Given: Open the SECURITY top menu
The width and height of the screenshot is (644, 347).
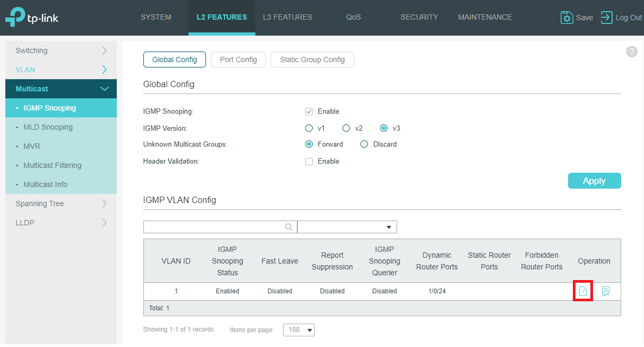Looking at the screenshot, I should pos(419,18).
